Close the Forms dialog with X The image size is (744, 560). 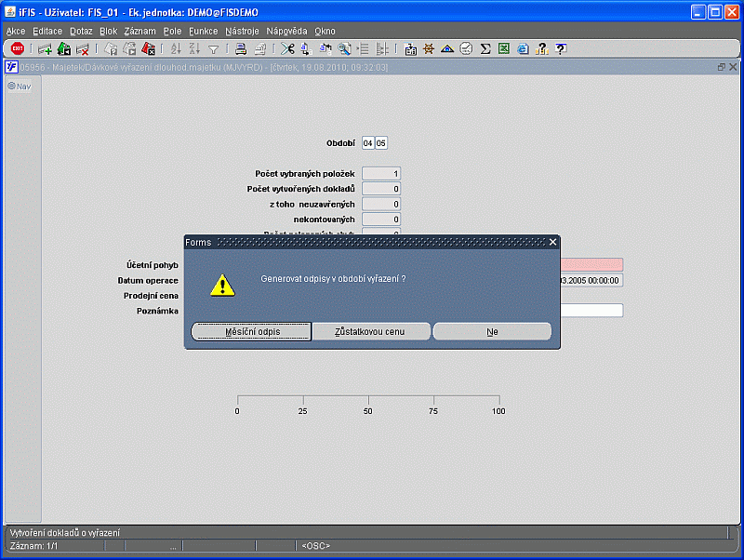pyautogui.click(x=552, y=242)
